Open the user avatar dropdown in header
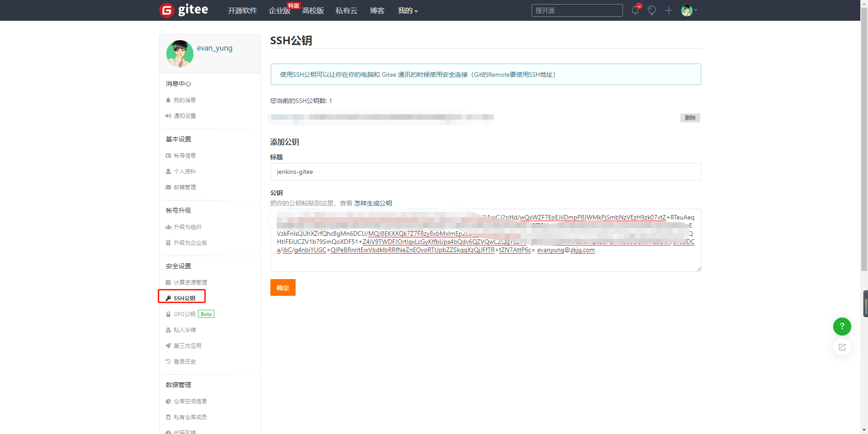 (x=689, y=10)
